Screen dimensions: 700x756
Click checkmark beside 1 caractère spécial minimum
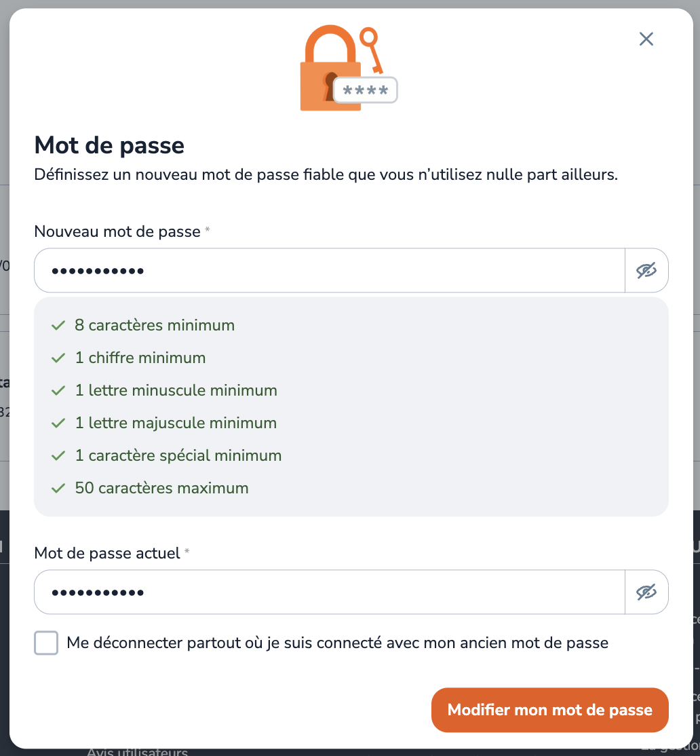pos(58,455)
